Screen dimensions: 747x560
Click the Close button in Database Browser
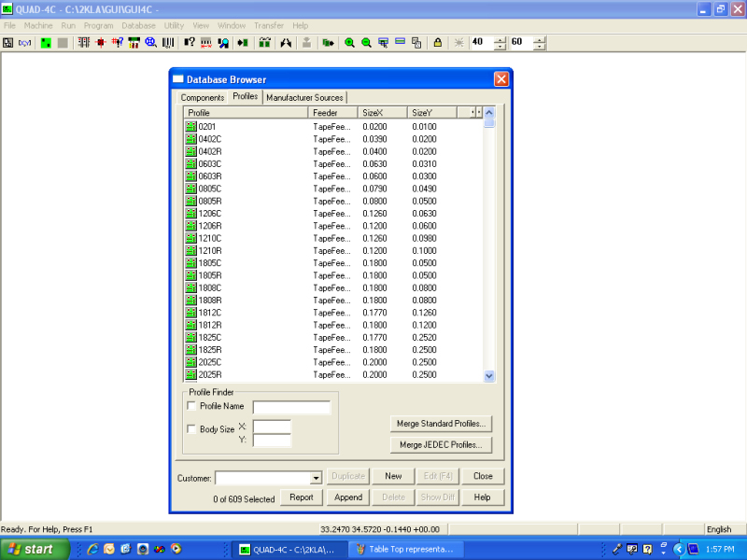[483, 476]
